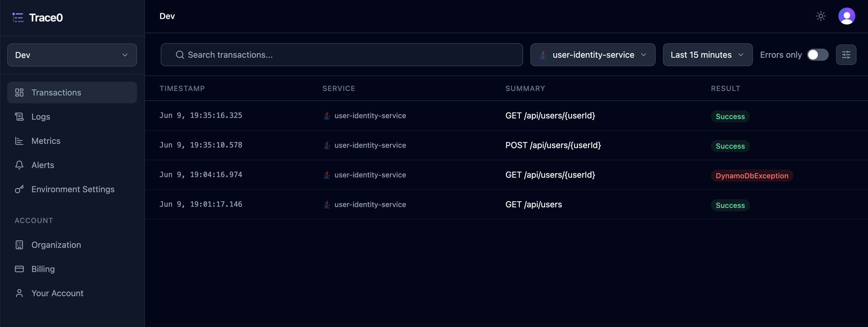Open the Last 15 minutes time range dropdown
868x327 pixels.
[707, 55]
